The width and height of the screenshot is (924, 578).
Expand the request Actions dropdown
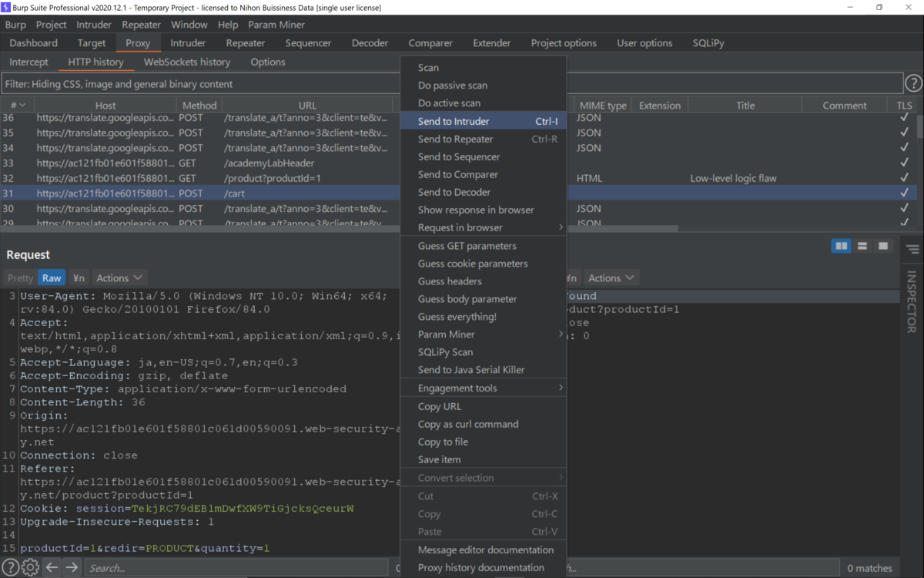119,277
